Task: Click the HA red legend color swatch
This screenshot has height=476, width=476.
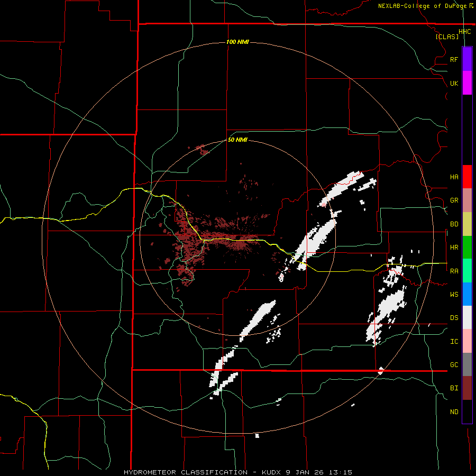Action: coord(467,177)
